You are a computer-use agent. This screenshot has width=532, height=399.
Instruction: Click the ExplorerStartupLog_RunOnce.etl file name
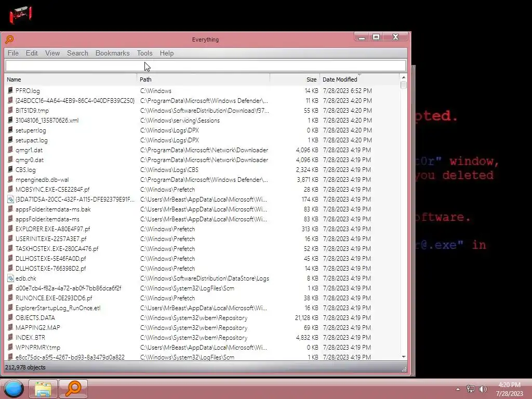58,308
